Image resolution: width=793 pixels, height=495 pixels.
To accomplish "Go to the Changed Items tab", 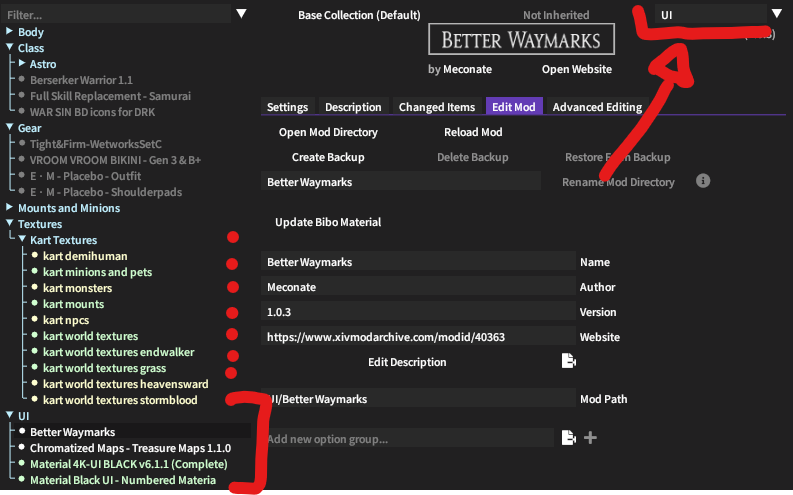I will (437, 107).
